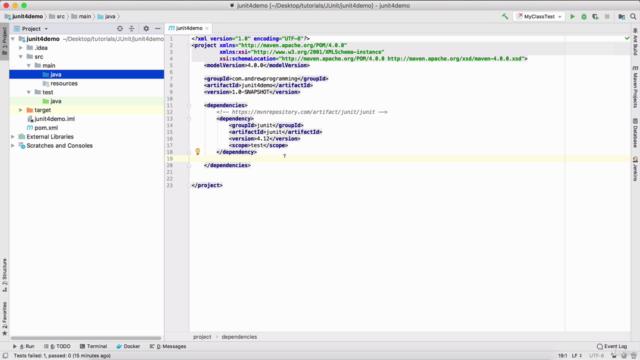Toggle fold marker beside dependency tag line 13
The width and height of the screenshot is (640, 360).
click(189, 119)
